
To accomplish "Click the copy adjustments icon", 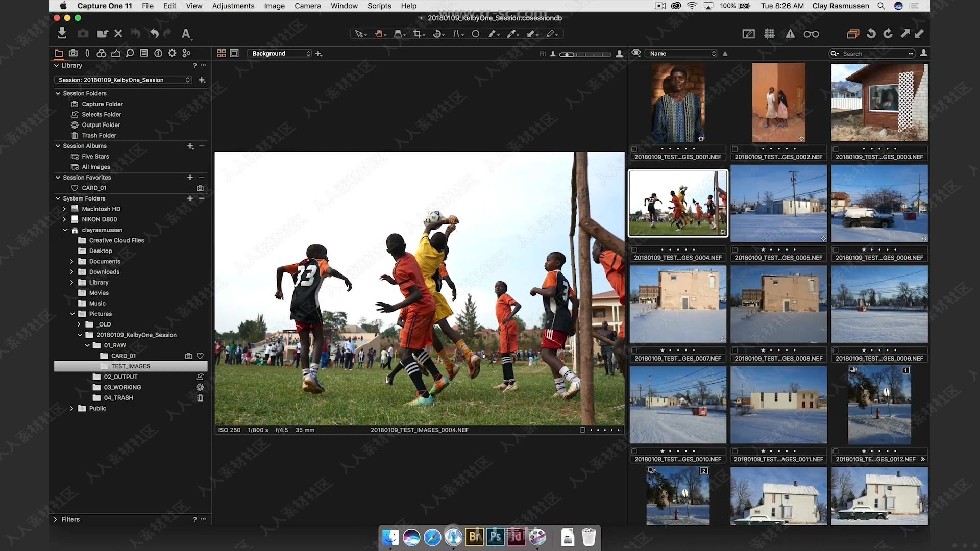I will 904,34.
